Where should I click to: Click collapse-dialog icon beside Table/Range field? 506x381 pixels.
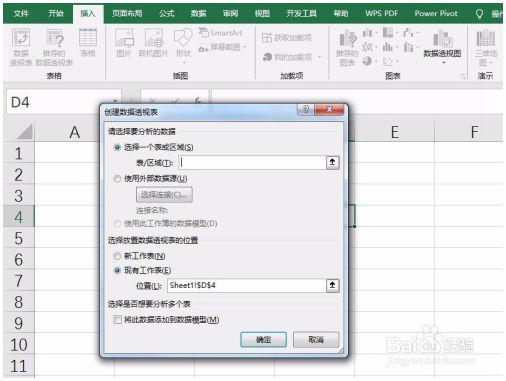[333, 162]
